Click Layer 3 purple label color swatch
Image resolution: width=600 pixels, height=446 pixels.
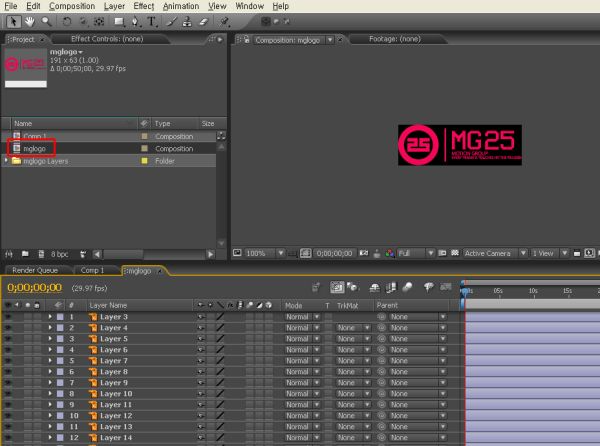[x=60, y=317]
